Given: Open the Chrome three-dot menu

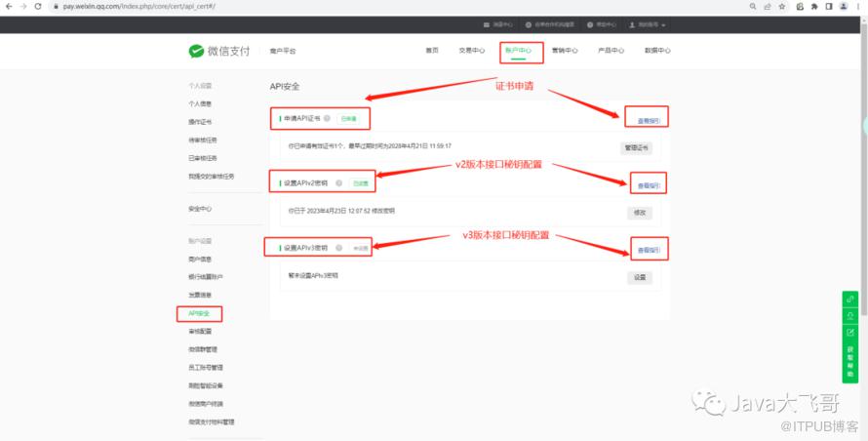Looking at the screenshot, I should point(858,7).
